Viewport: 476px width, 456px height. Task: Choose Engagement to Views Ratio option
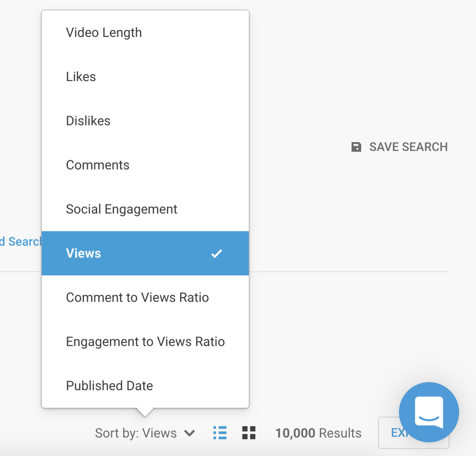point(145,342)
